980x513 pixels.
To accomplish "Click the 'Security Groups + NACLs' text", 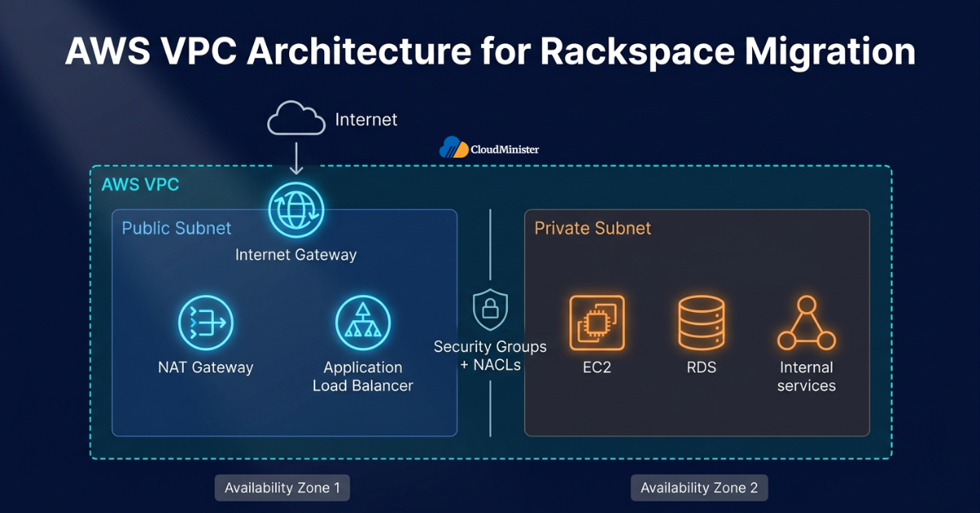I will click(490, 355).
